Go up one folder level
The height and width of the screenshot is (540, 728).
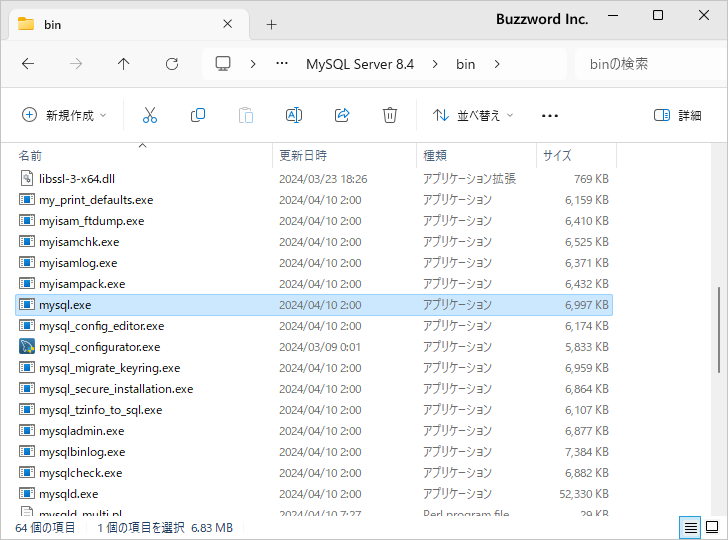(124, 64)
